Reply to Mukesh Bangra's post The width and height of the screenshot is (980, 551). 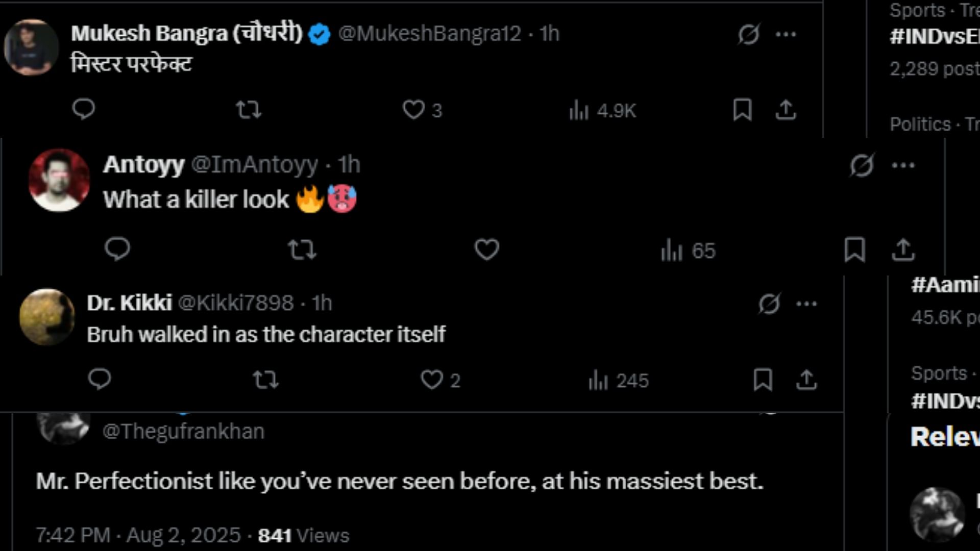tap(84, 109)
